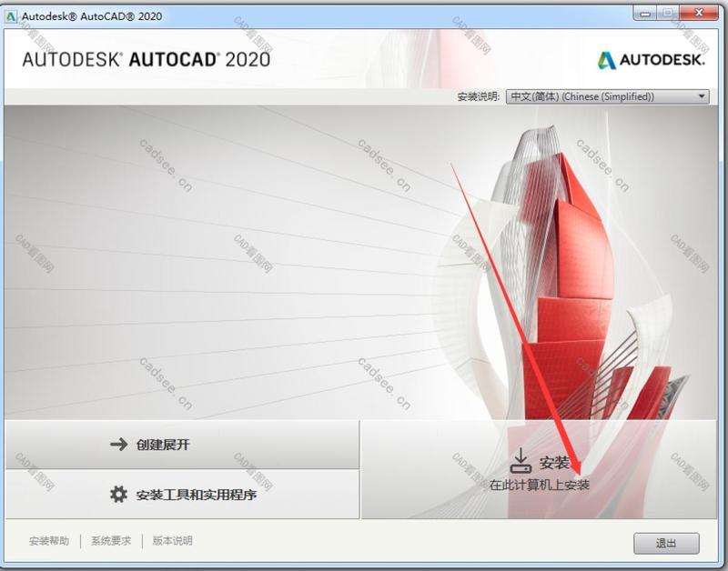Click the maximize button in title bar
Viewport: 728px width, 571px height.
point(668,14)
